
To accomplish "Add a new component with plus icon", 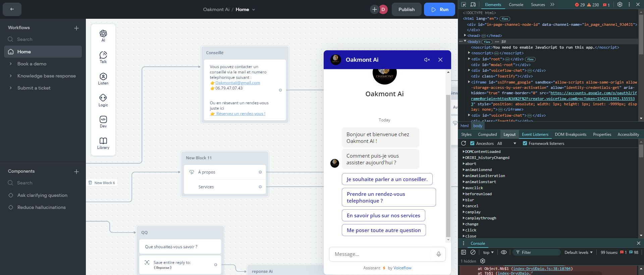I will pyautogui.click(x=76, y=172).
